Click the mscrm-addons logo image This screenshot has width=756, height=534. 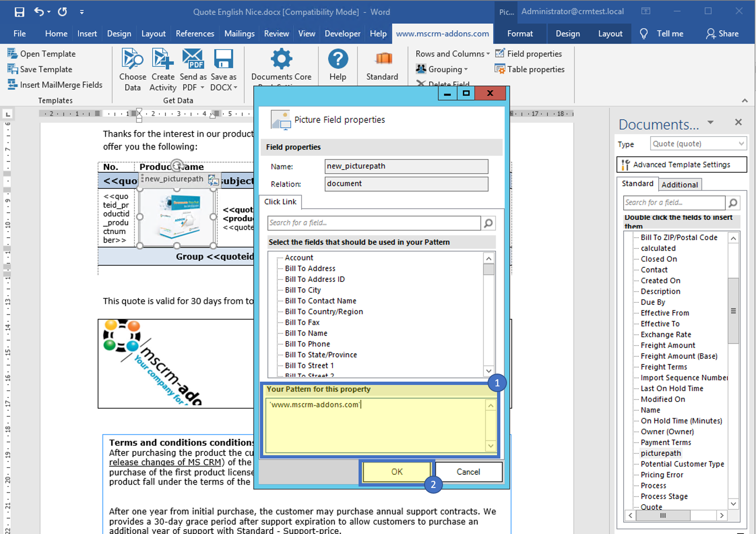click(x=152, y=363)
